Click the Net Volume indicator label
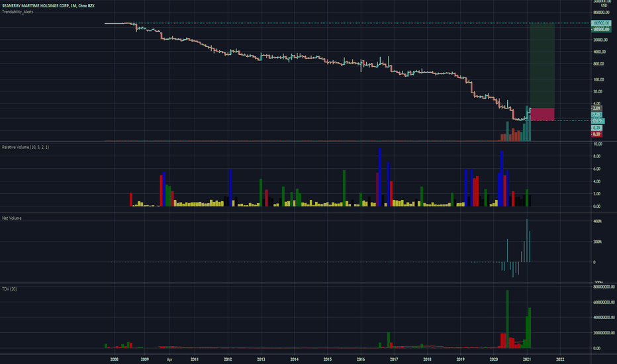This screenshot has width=617, height=364. [12, 218]
